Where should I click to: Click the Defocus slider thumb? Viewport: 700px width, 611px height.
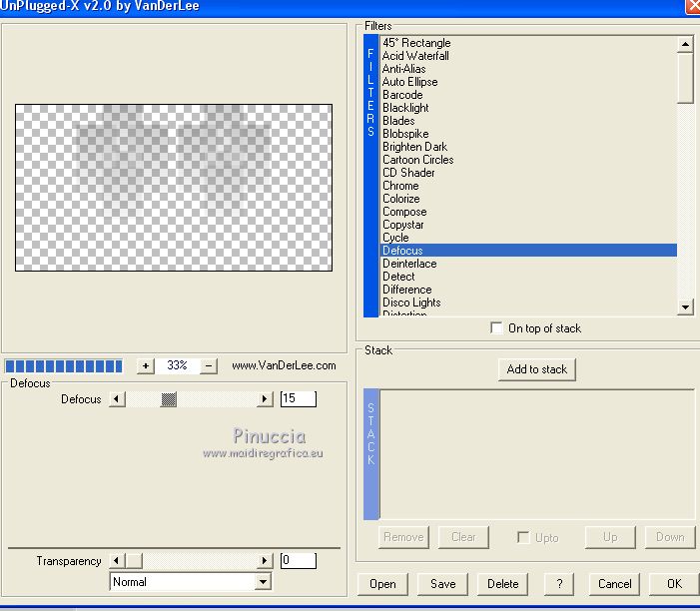coord(169,399)
